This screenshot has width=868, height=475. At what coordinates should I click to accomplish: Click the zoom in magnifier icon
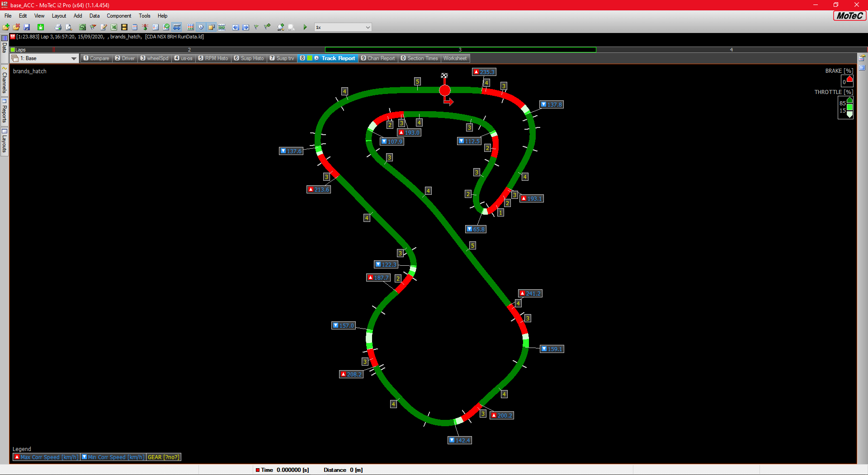(x=281, y=28)
